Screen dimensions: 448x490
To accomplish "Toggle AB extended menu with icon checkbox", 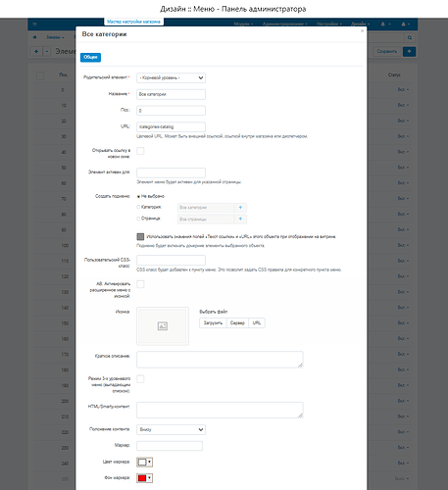I will pos(140,284).
